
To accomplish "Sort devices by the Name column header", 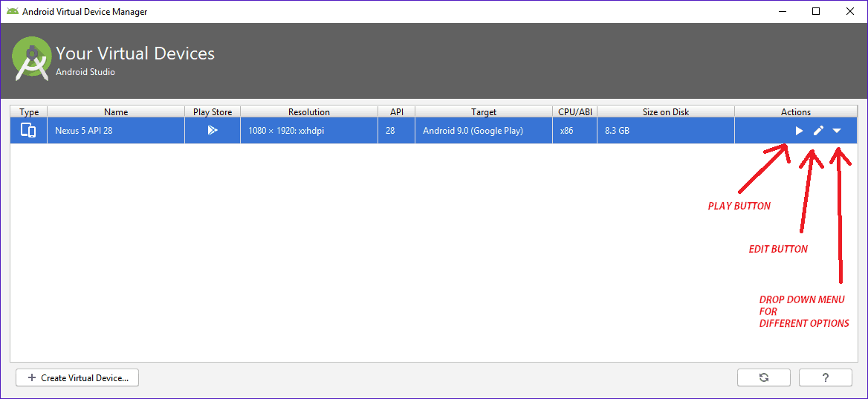I will [x=116, y=111].
